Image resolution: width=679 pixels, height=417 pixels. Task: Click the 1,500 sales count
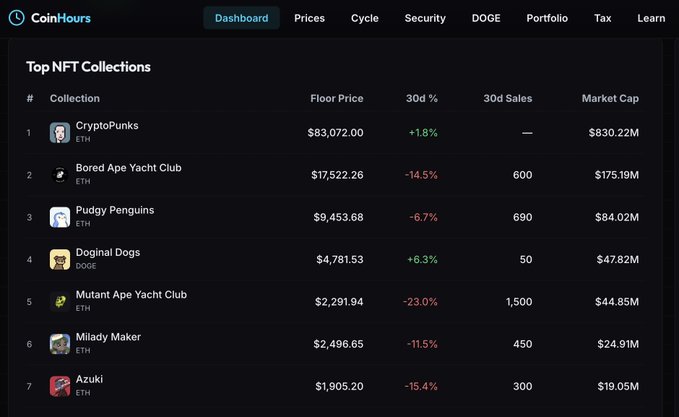pyautogui.click(x=519, y=301)
